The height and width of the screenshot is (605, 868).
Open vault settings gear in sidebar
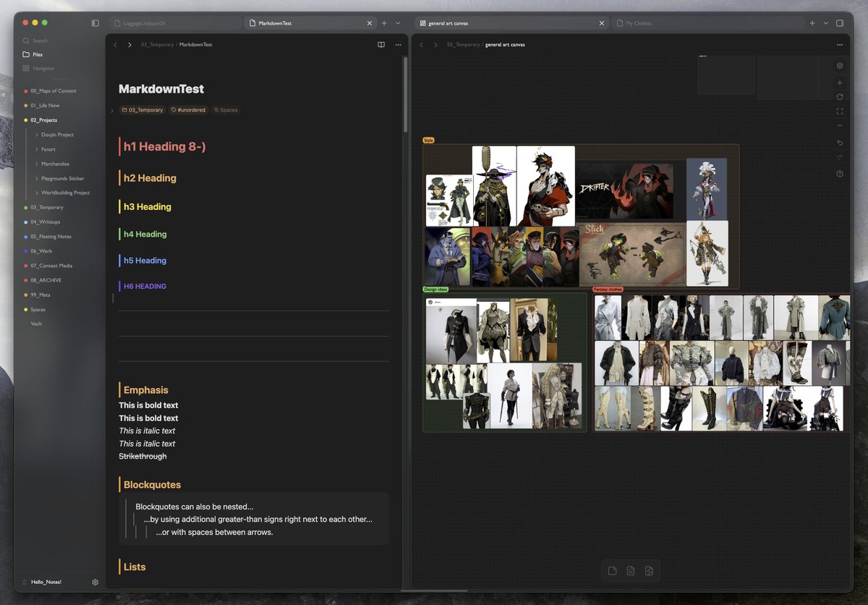tap(95, 582)
